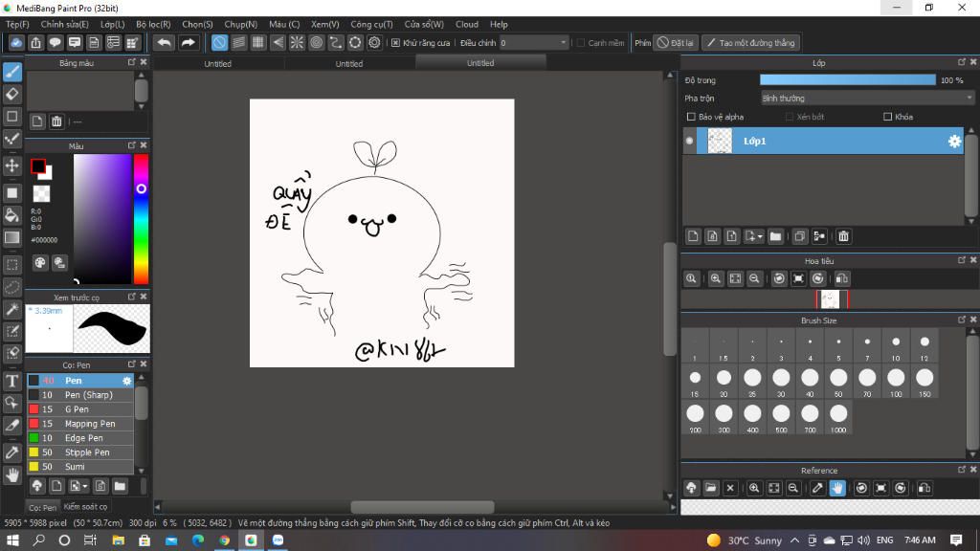Select the Bucket fill tool

tap(12, 215)
